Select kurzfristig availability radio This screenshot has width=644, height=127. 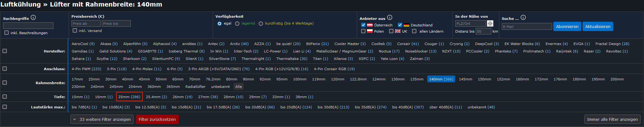(x=261, y=24)
